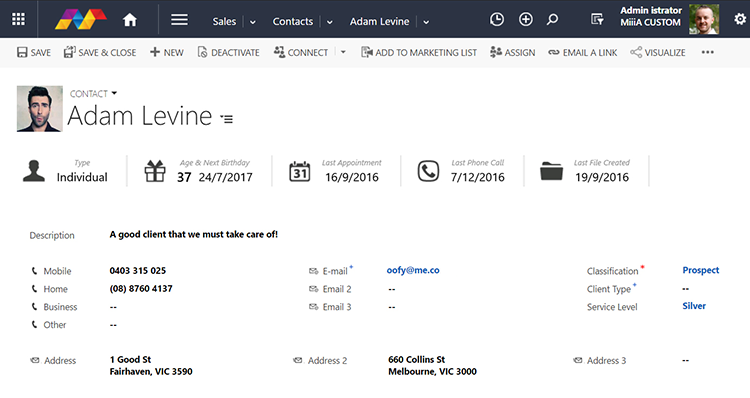Expand the Contacts dropdown chevron
This screenshot has height=398, width=750.
click(330, 22)
